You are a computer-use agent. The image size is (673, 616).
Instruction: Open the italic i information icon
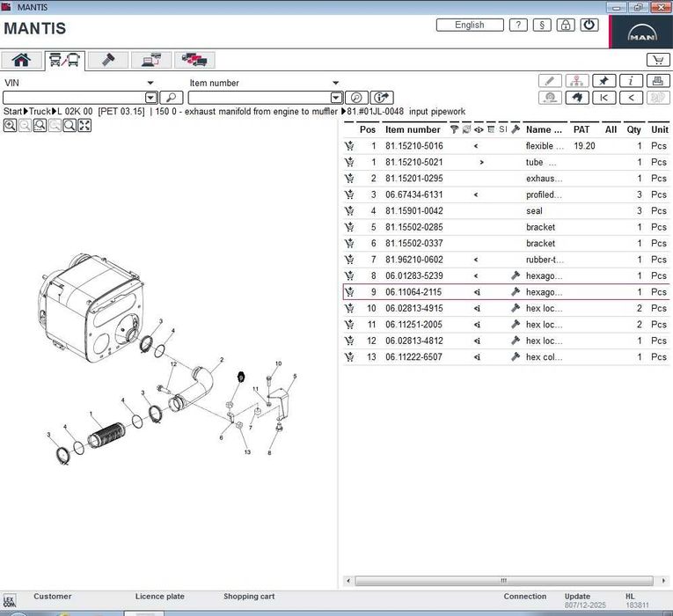click(631, 81)
